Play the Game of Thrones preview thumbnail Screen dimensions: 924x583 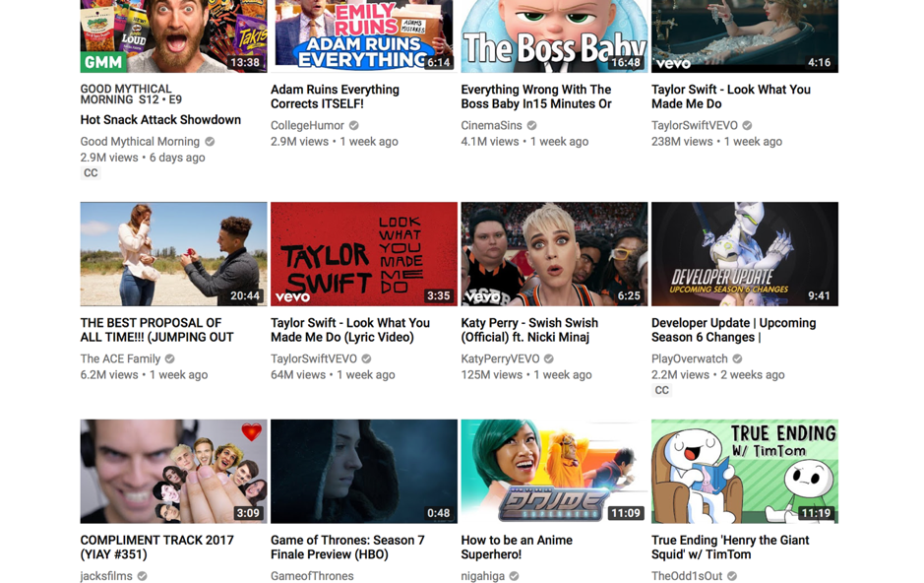pyautogui.click(x=363, y=472)
